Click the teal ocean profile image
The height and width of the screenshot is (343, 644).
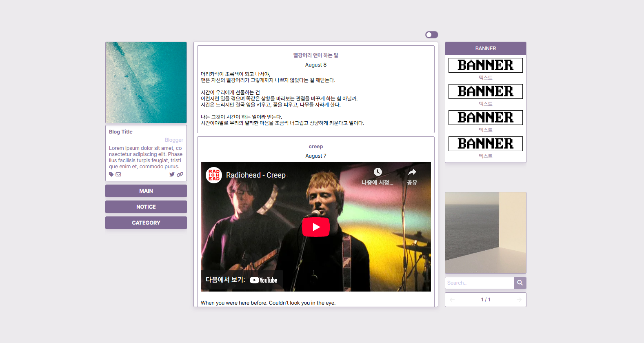pos(146,82)
